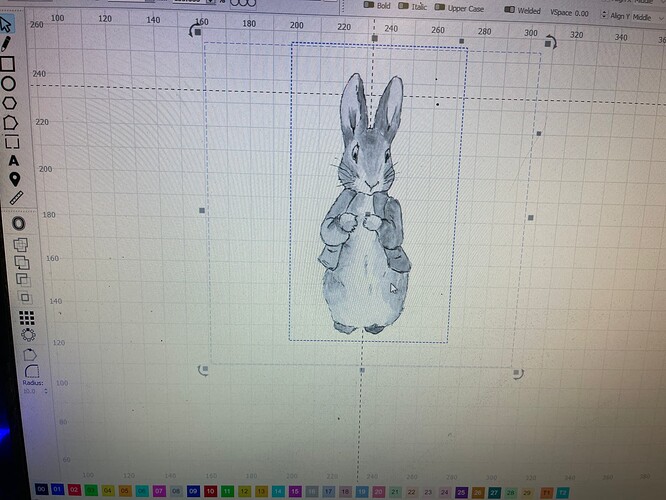Pick palette color 01 blue

pyautogui.click(x=58, y=489)
